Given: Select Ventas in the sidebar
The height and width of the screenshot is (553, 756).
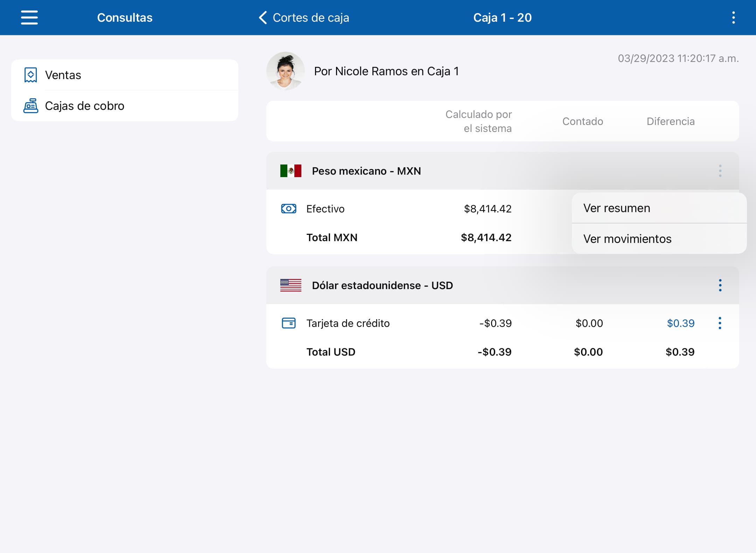Looking at the screenshot, I should coord(125,75).
